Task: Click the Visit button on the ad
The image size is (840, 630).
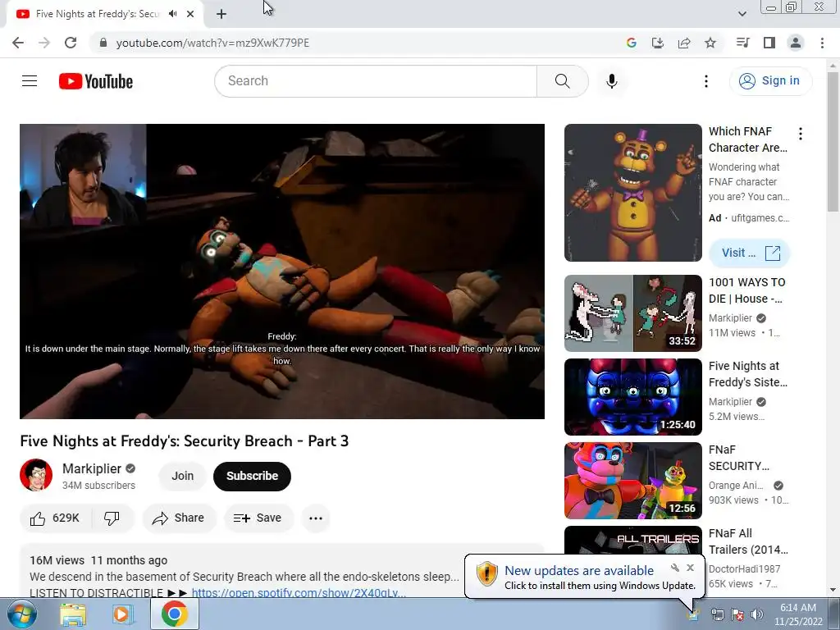Action: (x=750, y=253)
